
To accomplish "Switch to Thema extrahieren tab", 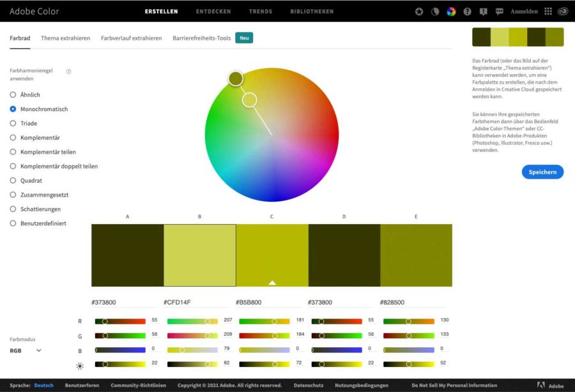I will 65,38.
